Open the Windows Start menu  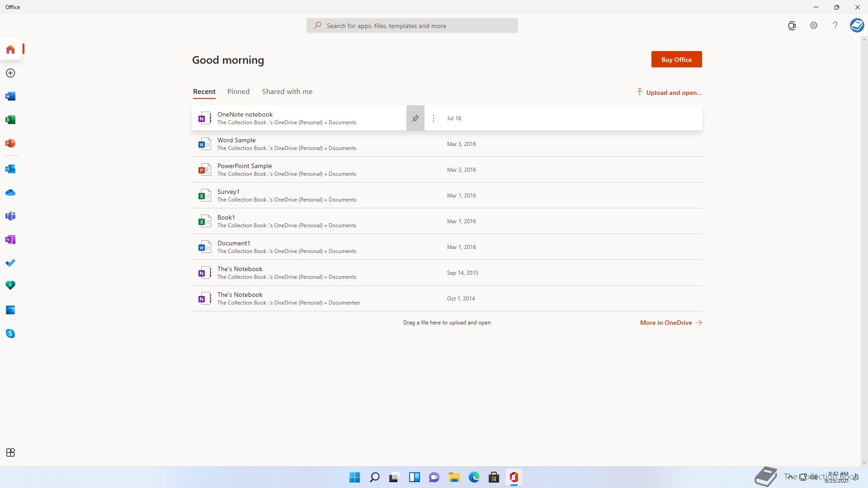point(354,477)
